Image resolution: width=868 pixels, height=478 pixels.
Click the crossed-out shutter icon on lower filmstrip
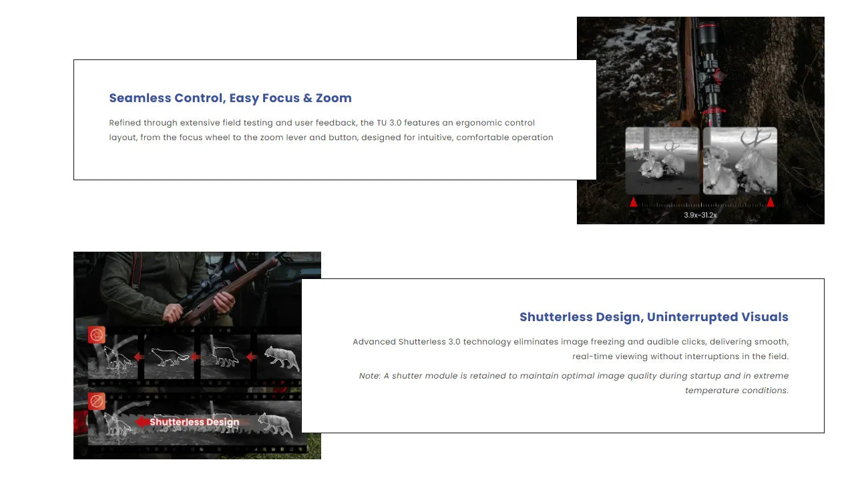(x=97, y=401)
